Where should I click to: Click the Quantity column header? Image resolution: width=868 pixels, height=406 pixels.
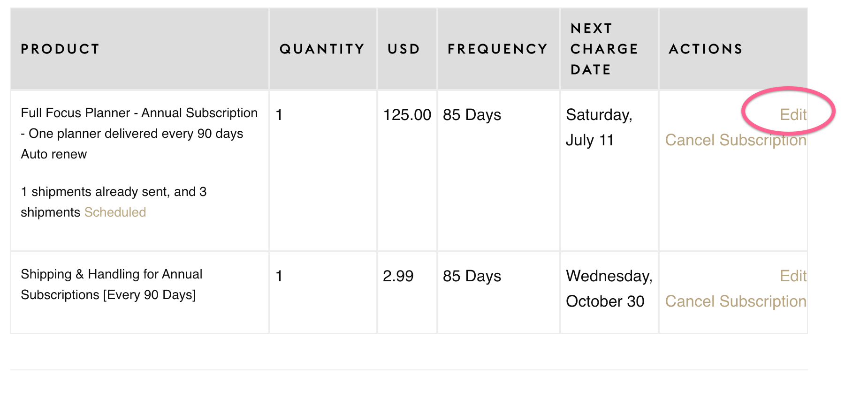[x=322, y=49]
